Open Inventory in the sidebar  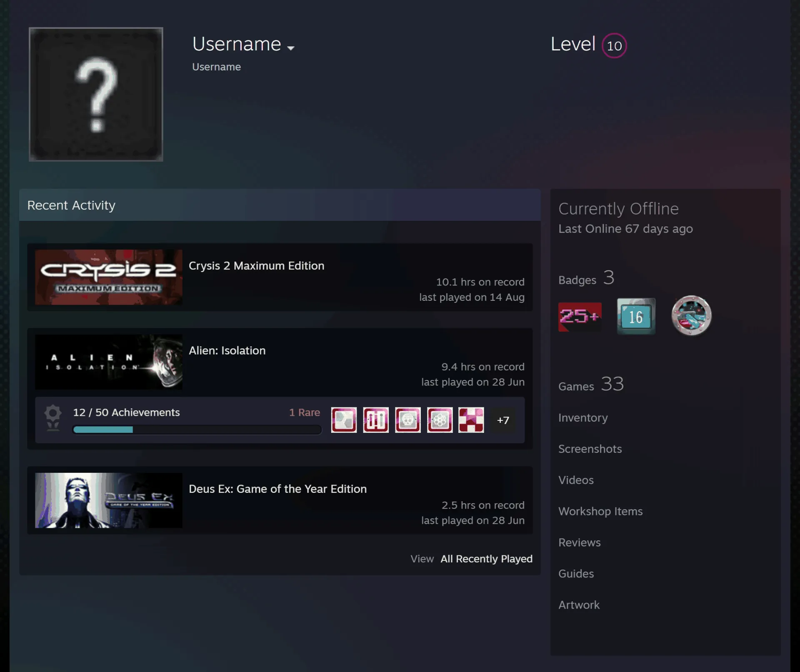(x=583, y=417)
